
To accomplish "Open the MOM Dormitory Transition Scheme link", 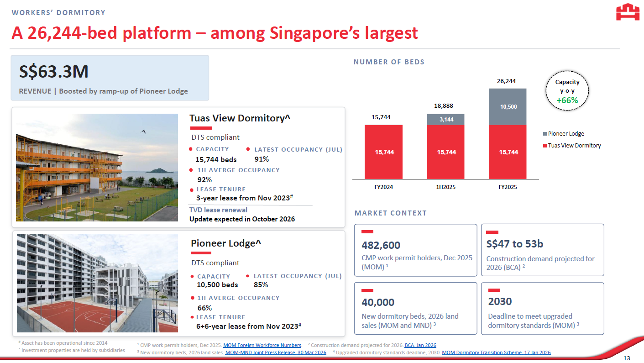I will coord(497,352).
